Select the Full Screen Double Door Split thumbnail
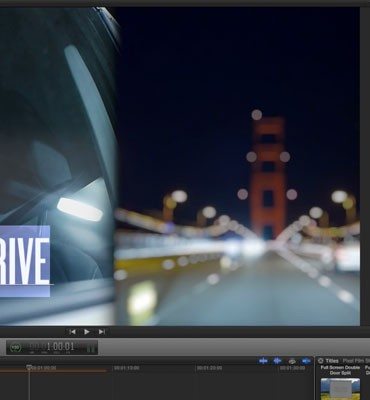The image size is (370, 400). pyautogui.click(x=340, y=389)
